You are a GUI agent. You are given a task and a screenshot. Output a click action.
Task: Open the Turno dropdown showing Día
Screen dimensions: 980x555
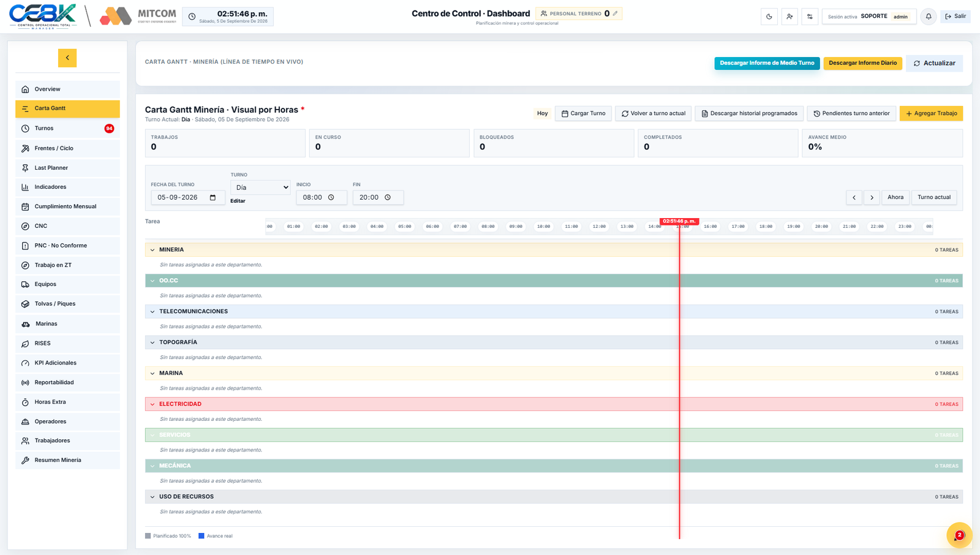pyautogui.click(x=260, y=187)
